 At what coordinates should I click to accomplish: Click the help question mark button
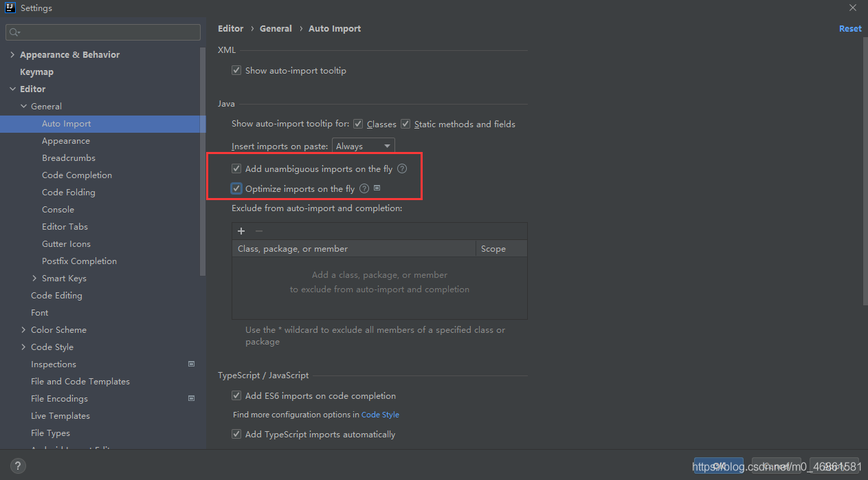point(19,466)
